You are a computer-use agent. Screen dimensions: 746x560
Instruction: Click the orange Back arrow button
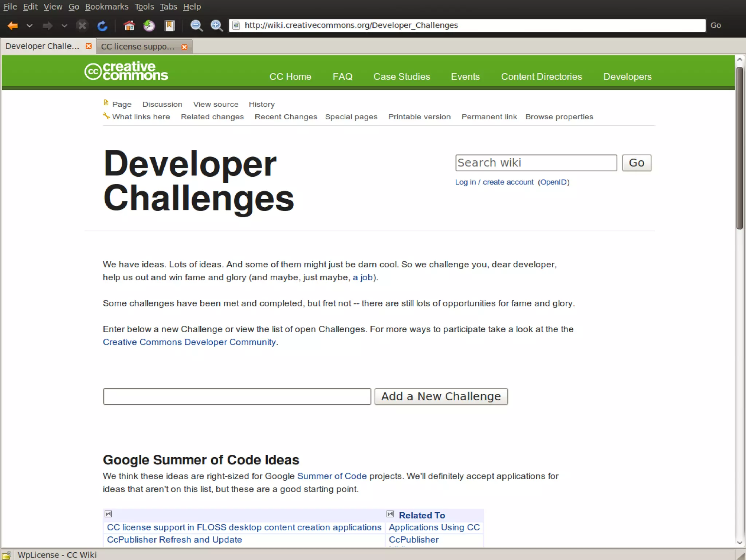(13, 26)
